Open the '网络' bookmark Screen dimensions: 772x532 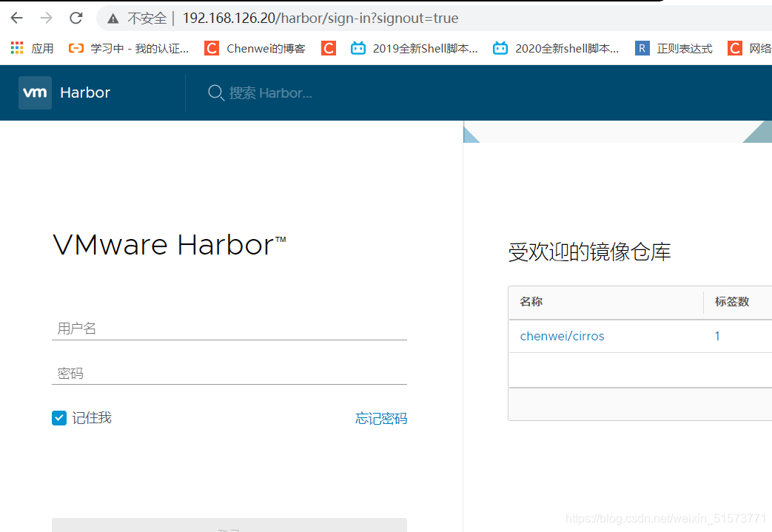[x=749, y=48]
